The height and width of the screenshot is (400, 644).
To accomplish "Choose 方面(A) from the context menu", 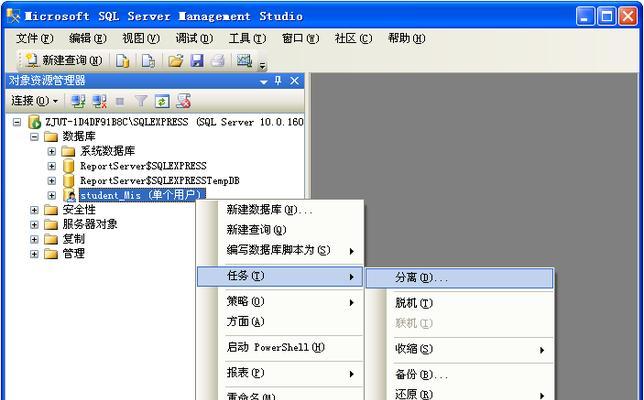I will 280,322.
